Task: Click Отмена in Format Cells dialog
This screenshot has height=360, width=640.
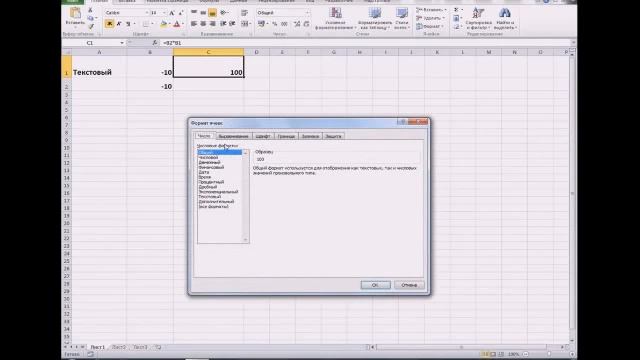Action: (x=409, y=285)
